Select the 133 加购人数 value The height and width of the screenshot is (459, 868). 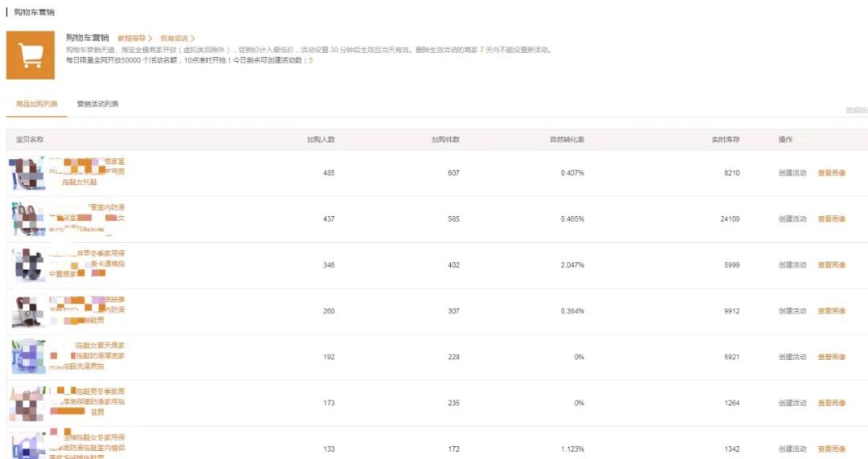click(329, 449)
